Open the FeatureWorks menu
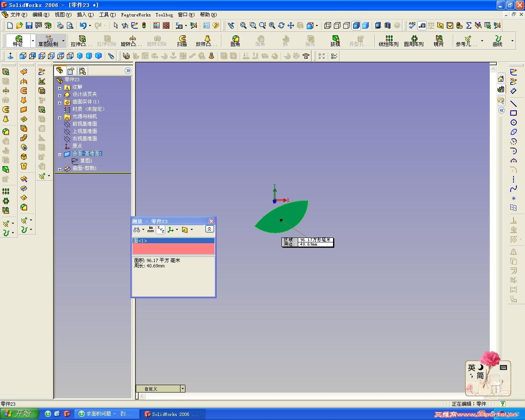 (x=136, y=15)
